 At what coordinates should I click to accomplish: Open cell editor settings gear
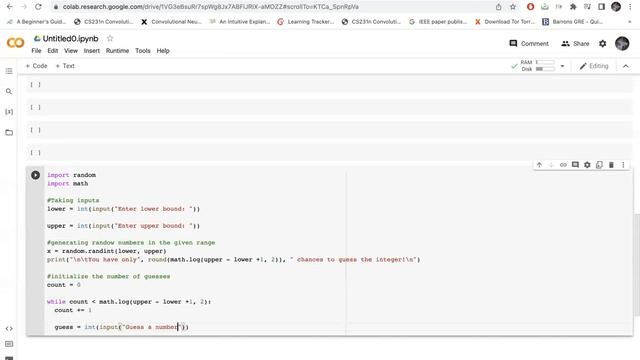click(587, 165)
